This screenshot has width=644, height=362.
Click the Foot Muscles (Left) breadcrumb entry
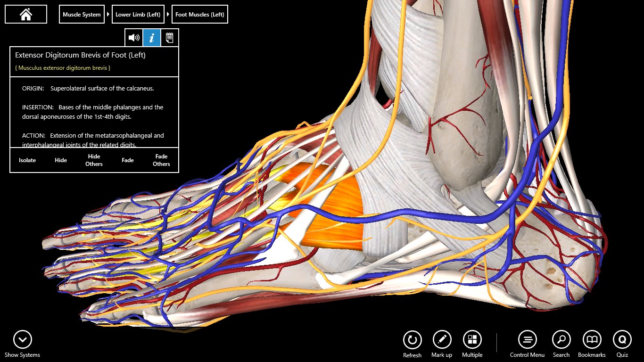pos(199,14)
